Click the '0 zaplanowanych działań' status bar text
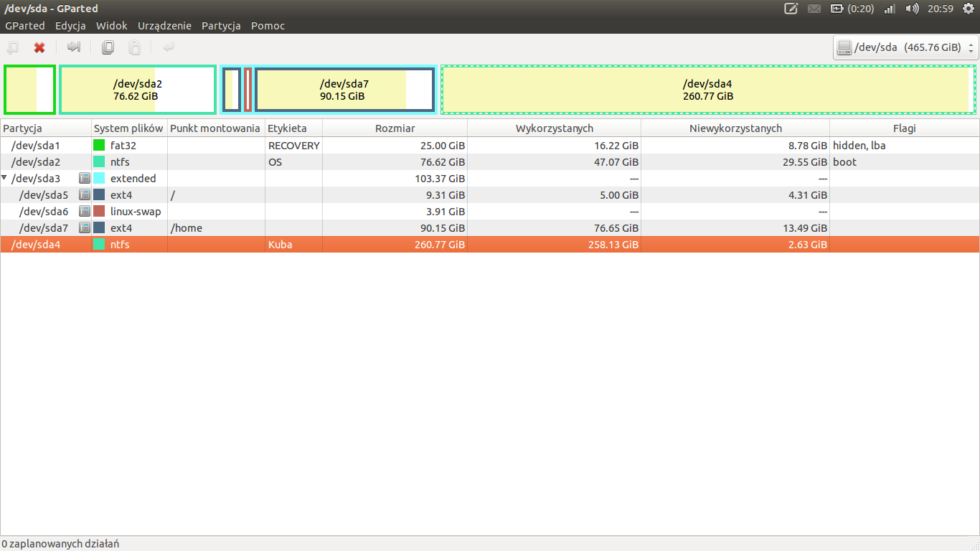 60,544
